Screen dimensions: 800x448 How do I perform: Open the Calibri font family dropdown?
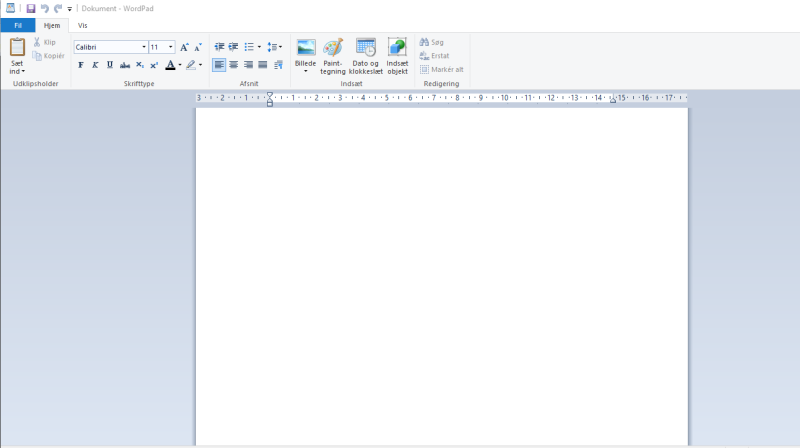coord(144,47)
